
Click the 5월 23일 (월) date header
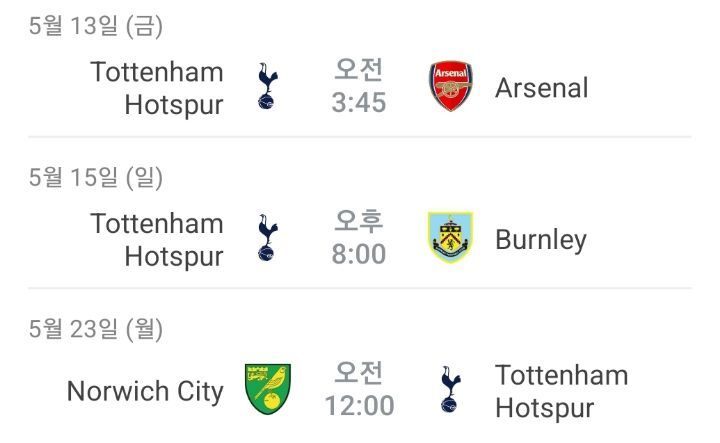[x=96, y=329]
